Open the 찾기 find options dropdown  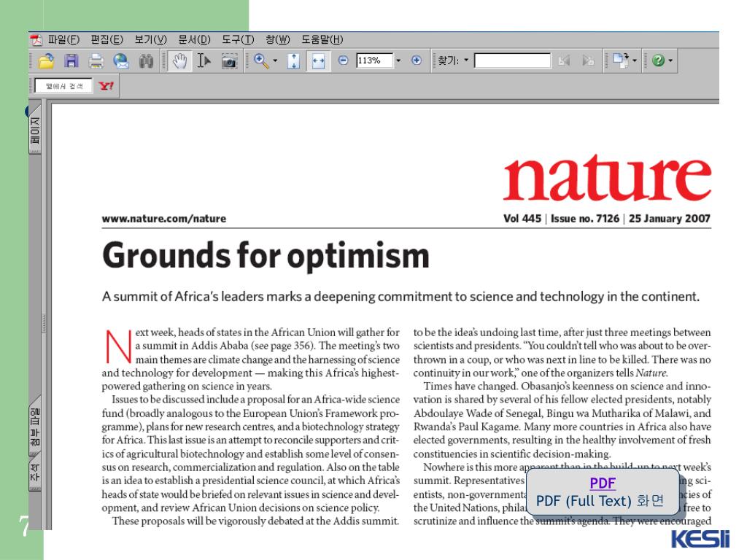point(466,61)
